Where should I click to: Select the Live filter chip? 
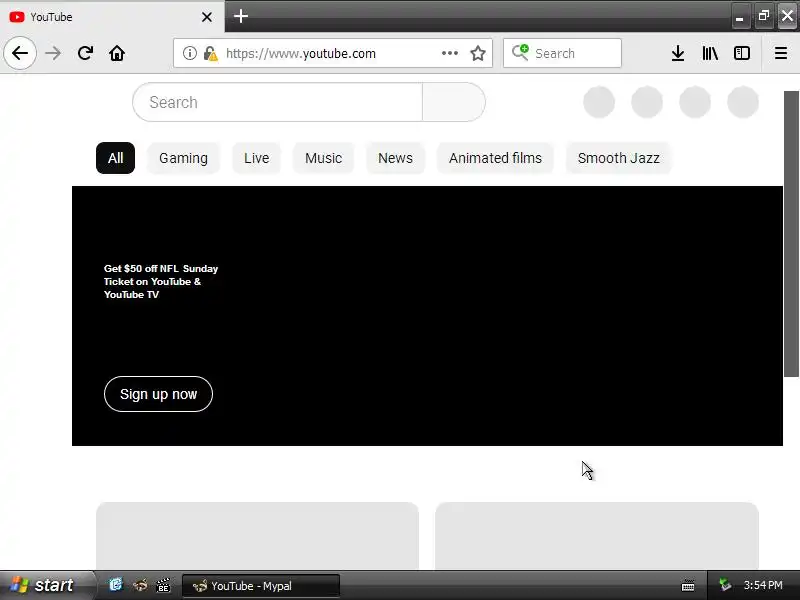(256, 158)
